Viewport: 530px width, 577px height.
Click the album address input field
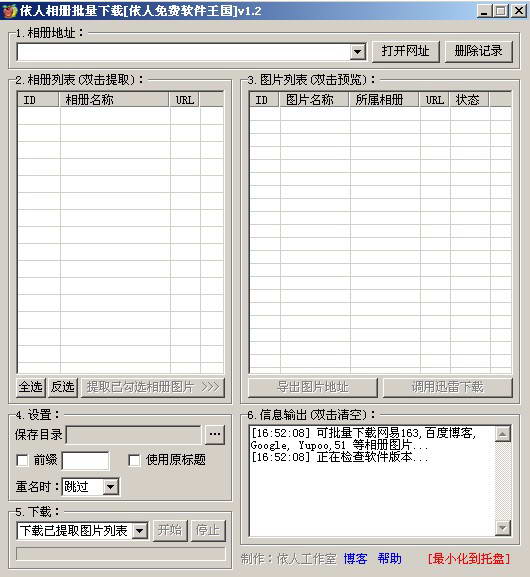[x=184, y=52]
